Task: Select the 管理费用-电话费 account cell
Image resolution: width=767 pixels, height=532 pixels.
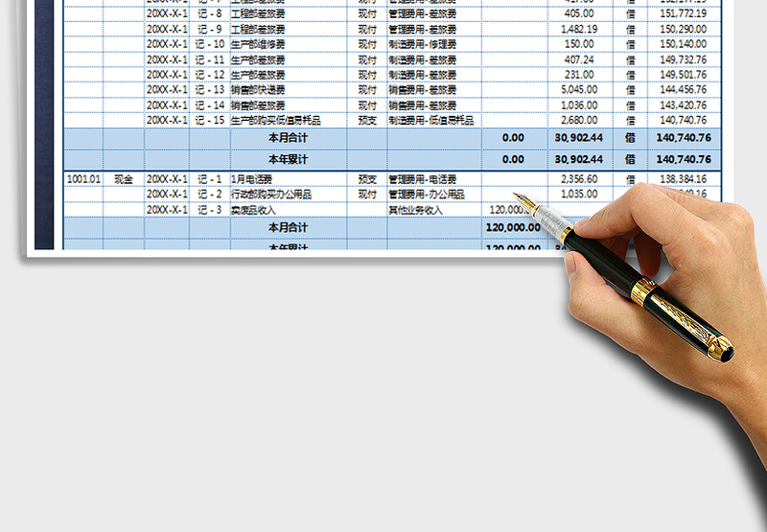Action: pyautogui.click(x=422, y=179)
